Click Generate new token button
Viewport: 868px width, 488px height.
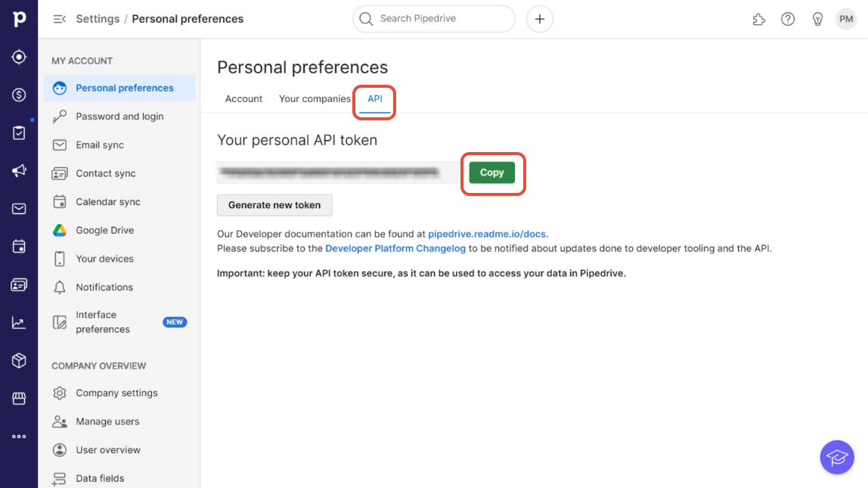coord(274,205)
